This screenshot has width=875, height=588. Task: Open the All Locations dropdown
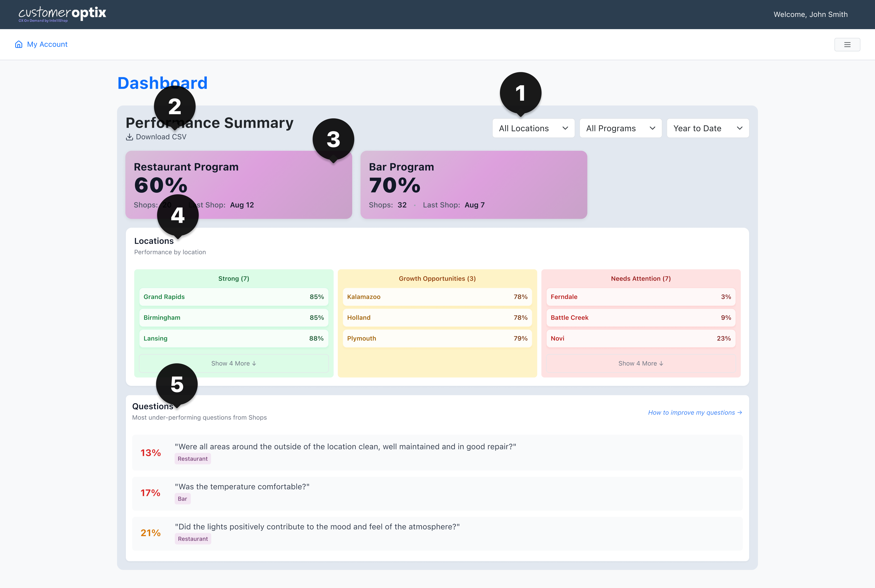pyautogui.click(x=533, y=128)
